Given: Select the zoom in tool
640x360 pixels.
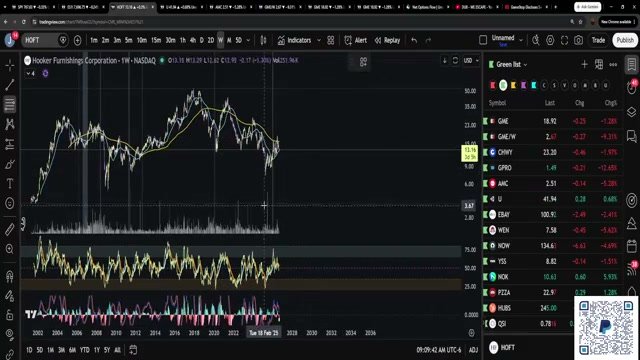Looking at the screenshot, I should (10, 249).
